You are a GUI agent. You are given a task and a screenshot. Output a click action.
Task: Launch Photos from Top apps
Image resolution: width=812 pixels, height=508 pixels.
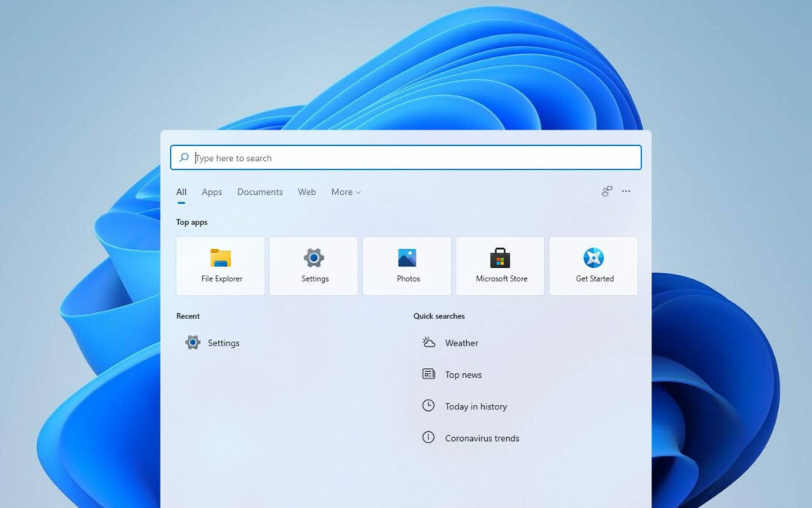pos(407,266)
